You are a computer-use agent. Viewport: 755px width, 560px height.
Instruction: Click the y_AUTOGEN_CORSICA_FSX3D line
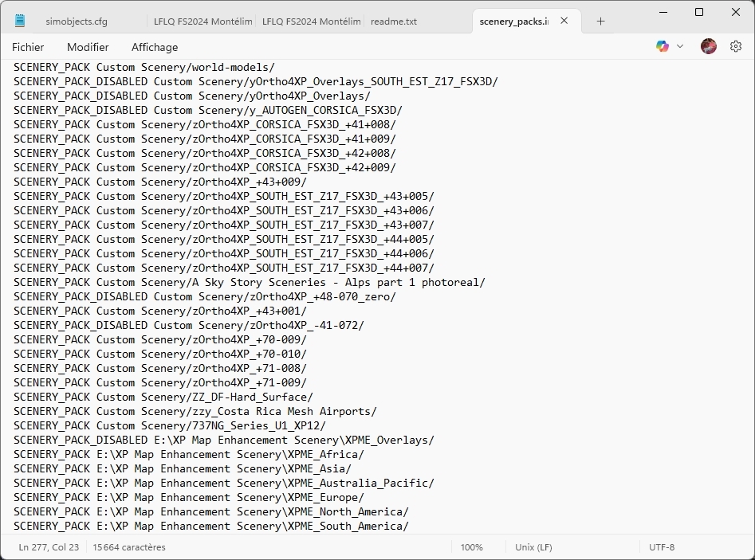pyautogui.click(x=208, y=110)
